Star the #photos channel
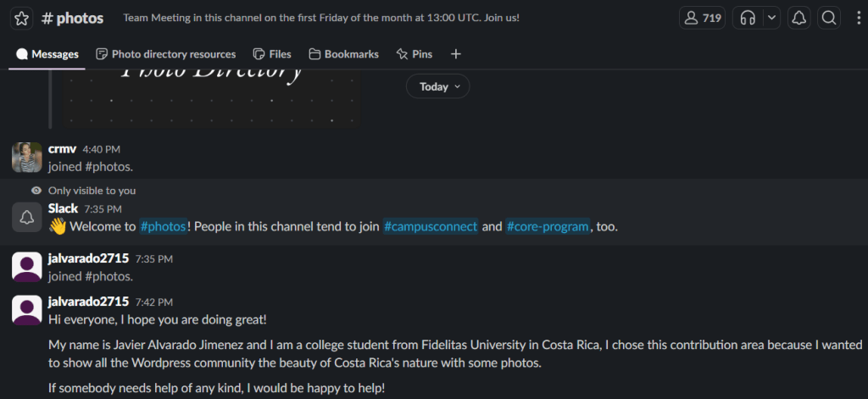The height and width of the screenshot is (399, 868). (x=22, y=18)
